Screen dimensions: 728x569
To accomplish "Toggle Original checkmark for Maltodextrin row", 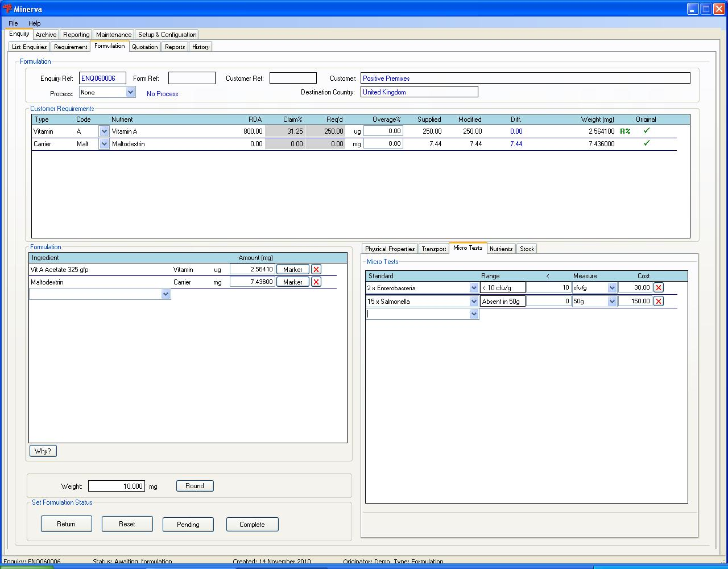I will [647, 143].
